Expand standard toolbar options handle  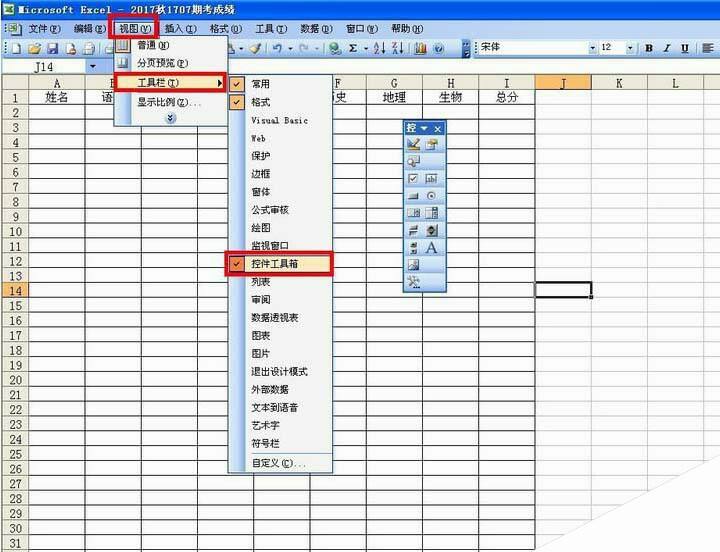(x=466, y=48)
